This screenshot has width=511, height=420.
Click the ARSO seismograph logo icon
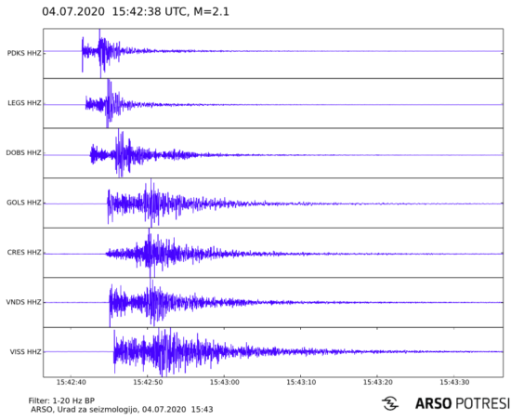390,403
